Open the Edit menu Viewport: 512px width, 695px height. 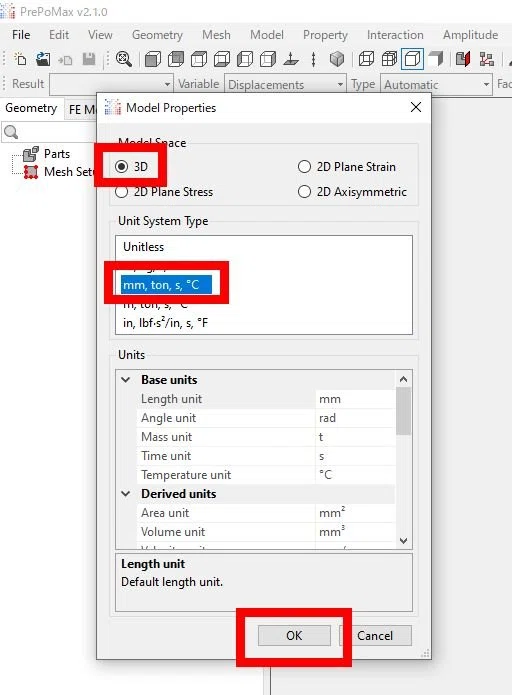pos(59,35)
